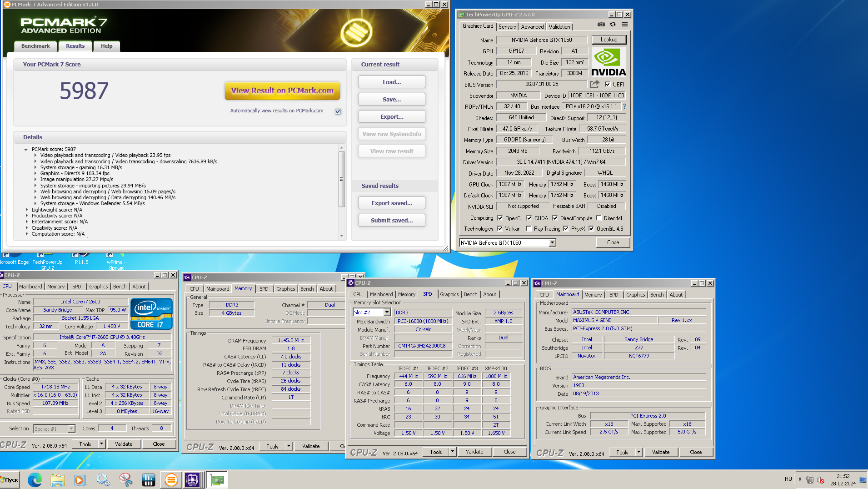Click the blue bar-chart icon in the taskbar
The image size is (868, 489).
[149, 480]
